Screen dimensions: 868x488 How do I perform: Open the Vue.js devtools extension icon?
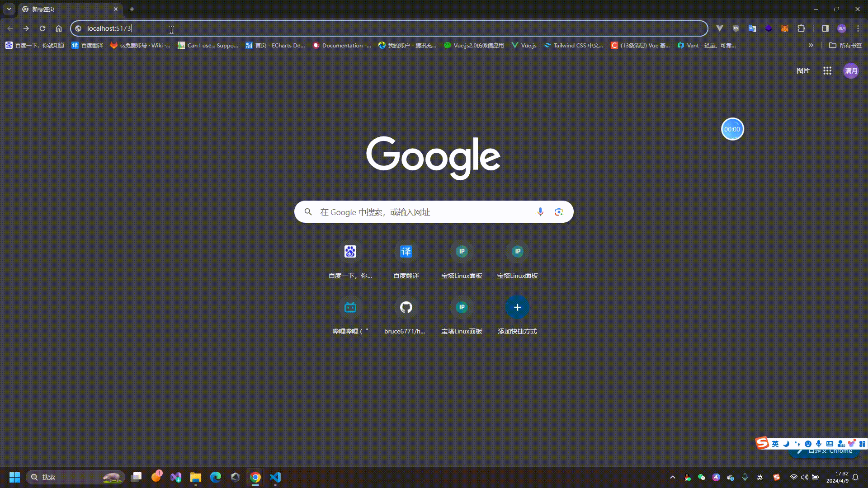pos(720,28)
